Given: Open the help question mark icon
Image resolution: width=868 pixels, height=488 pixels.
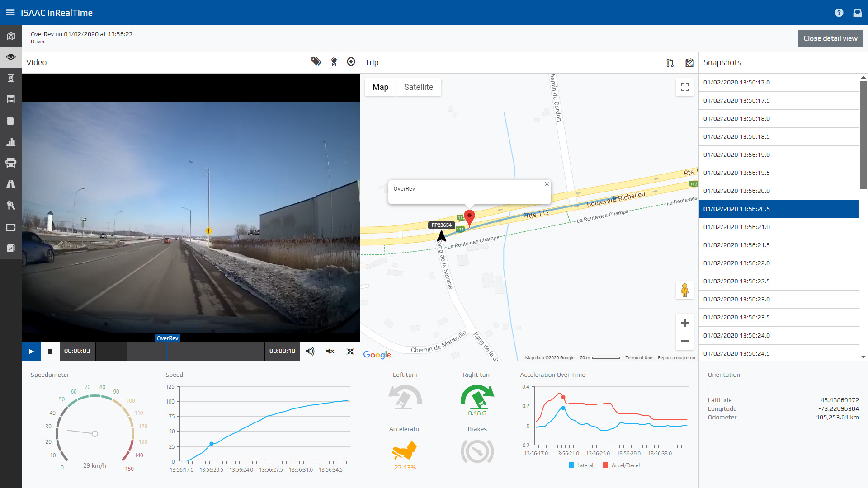Looking at the screenshot, I should tap(839, 13).
